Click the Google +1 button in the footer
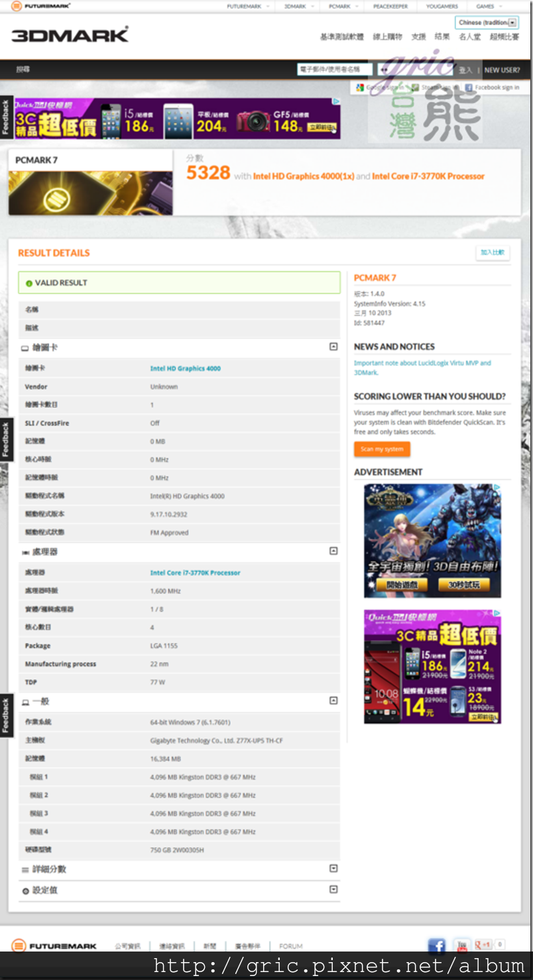The height and width of the screenshot is (980, 533). tap(483, 944)
